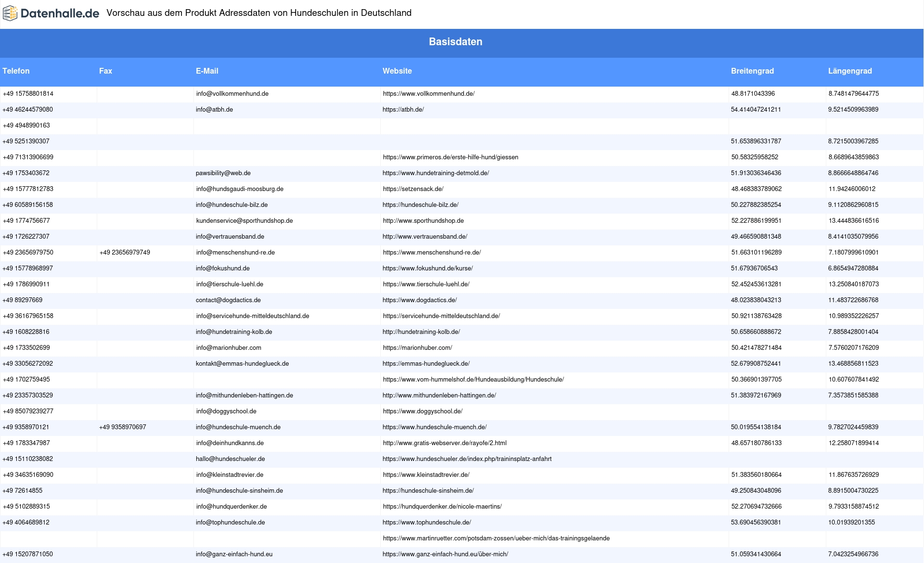This screenshot has height=563, width=924.
Task: Click longitude value 10.01939201355
Action: pos(852,523)
